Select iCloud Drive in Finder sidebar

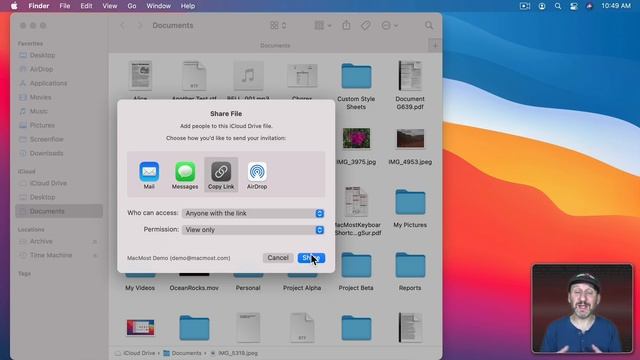(48, 183)
